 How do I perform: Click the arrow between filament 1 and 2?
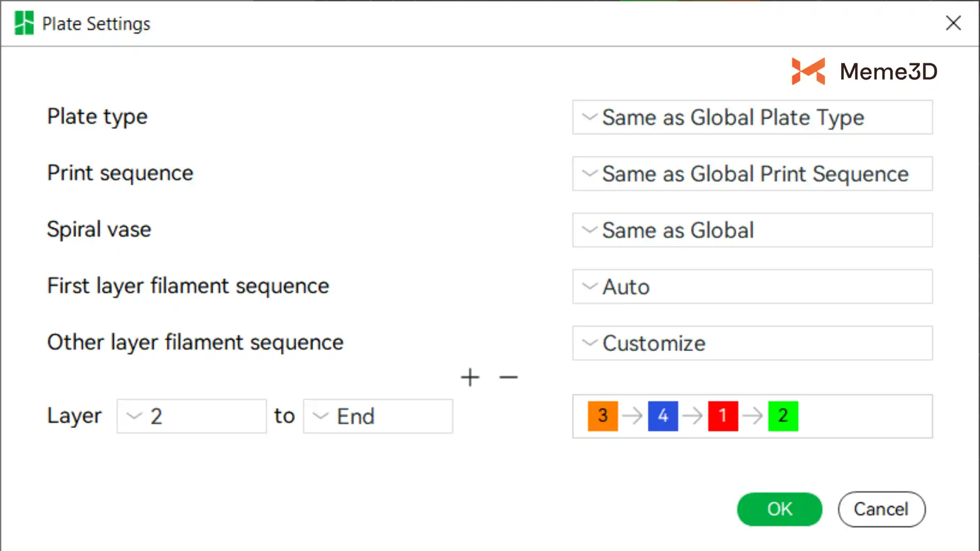tap(753, 416)
